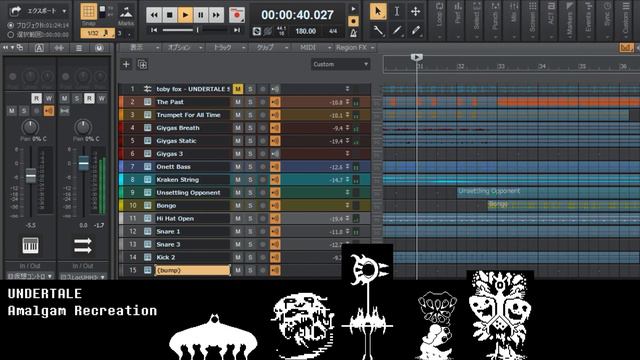Toggle input echo on Bongo track

click(275, 205)
